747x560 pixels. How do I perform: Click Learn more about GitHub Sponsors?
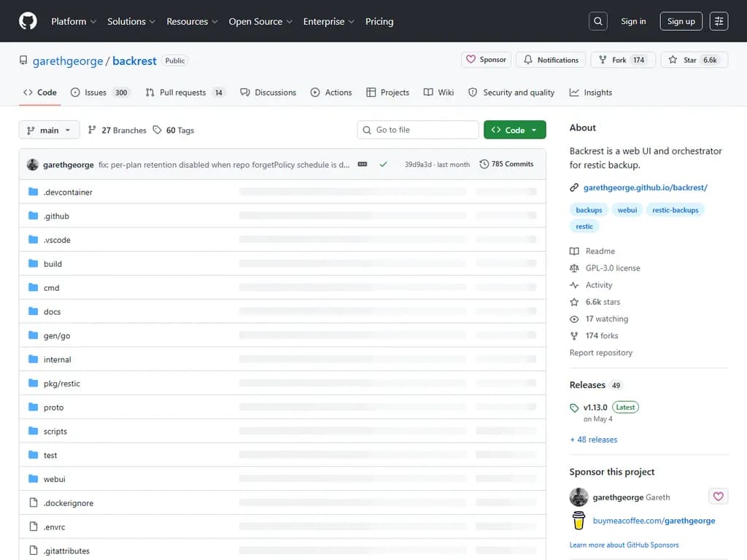coord(624,545)
